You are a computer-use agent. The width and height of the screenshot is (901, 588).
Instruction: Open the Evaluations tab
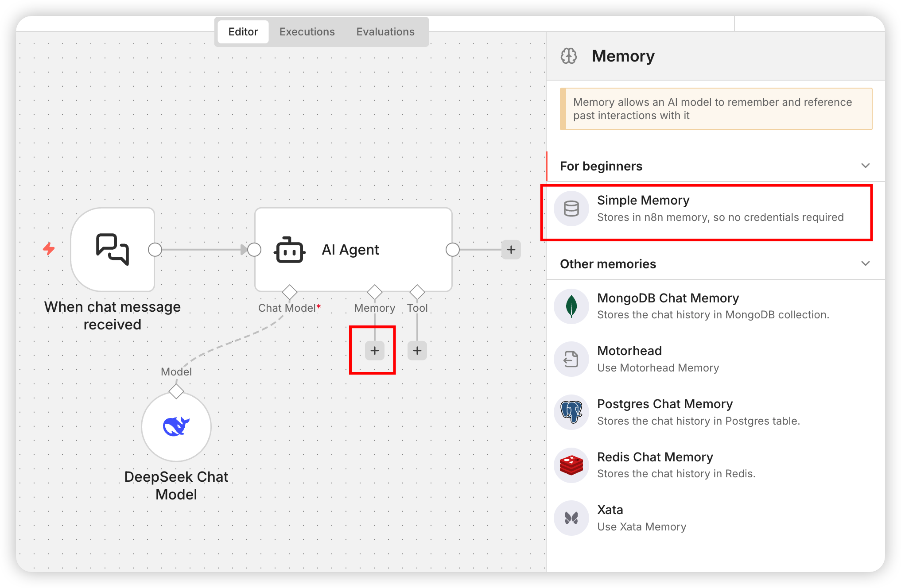pyautogui.click(x=385, y=32)
